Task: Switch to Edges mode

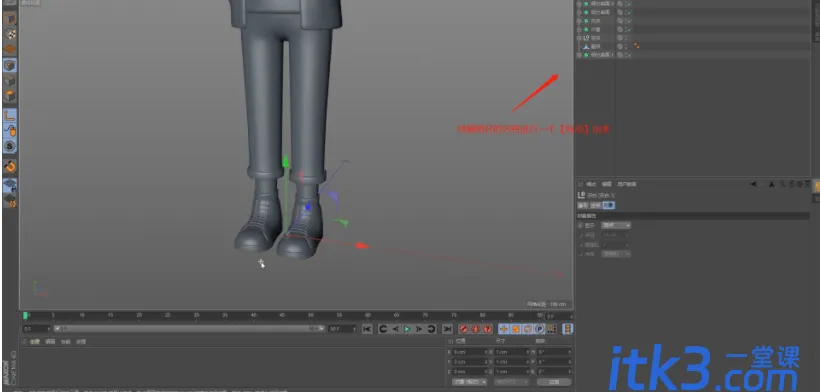Action: [10, 80]
